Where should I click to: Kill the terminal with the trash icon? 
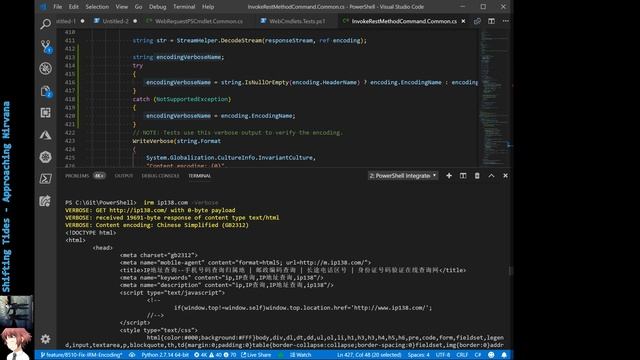477,176
